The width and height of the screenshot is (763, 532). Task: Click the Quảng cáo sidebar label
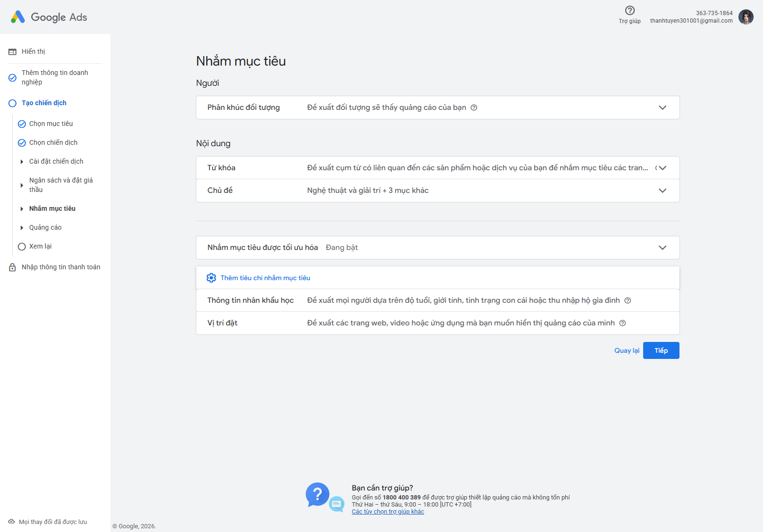tap(45, 227)
